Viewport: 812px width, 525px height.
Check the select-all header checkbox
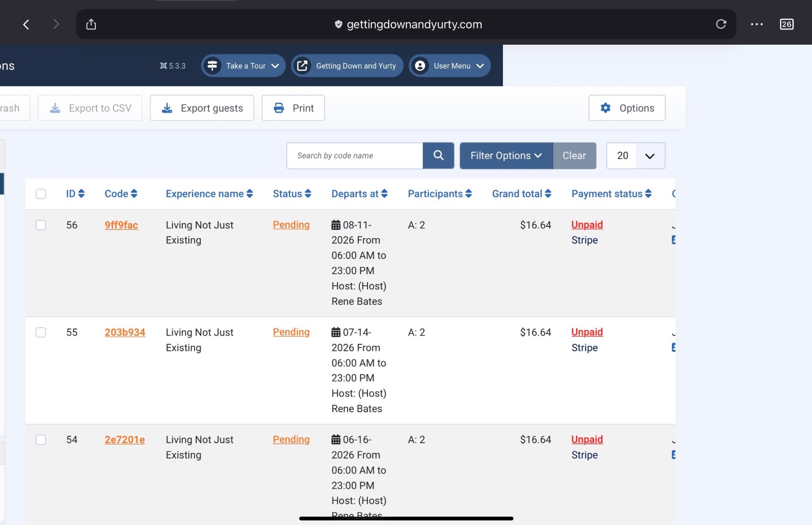coord(41,194)
